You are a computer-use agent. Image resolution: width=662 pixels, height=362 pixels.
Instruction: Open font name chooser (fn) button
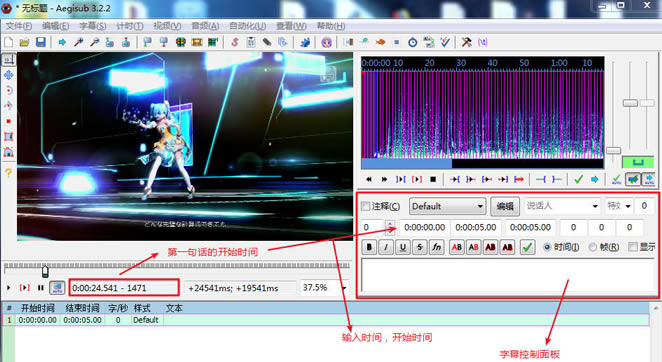click(x=437, y=247)
